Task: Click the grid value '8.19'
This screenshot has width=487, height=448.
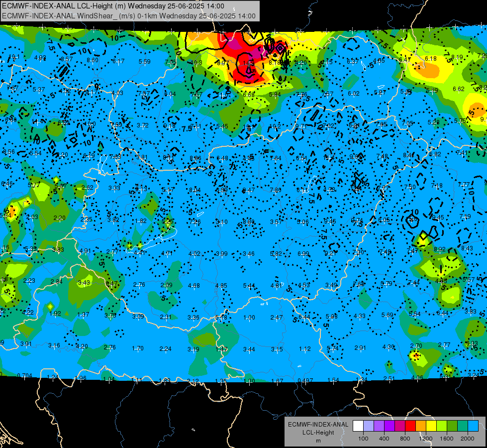Action: pyautogui.click(x=457, y=57)
